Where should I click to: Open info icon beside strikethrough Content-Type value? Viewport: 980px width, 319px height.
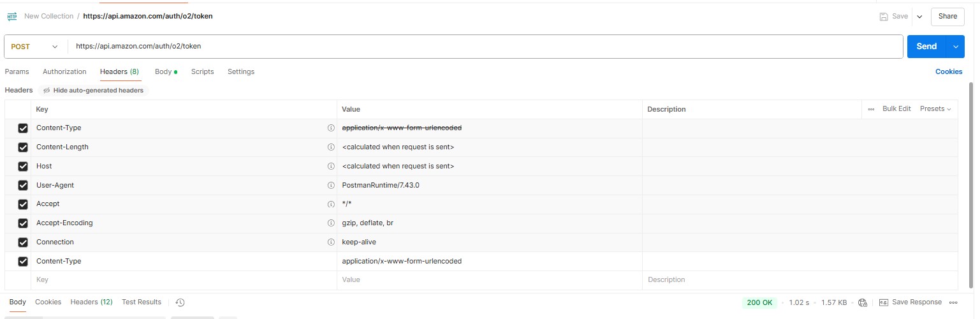tap(331, 128)
